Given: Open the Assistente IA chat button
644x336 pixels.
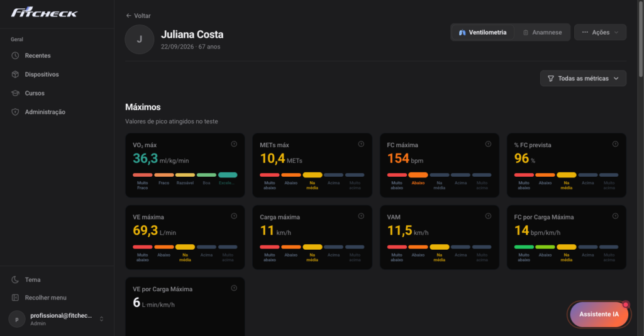Looking at the screenshot, I should pyautogui.click(x=599, y=314).
